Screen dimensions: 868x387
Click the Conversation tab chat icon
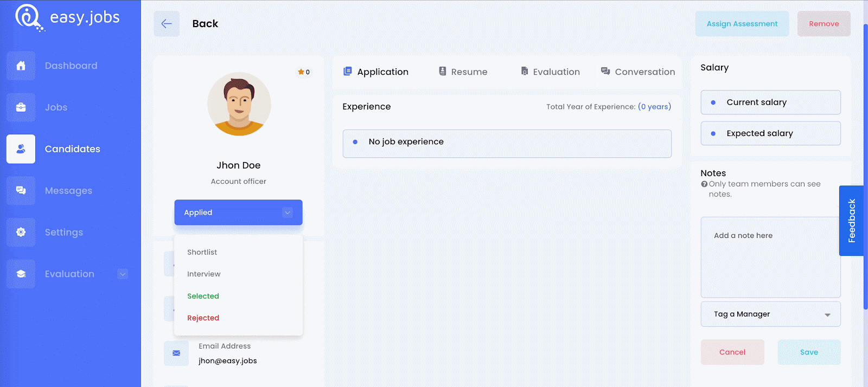point(605,71)
